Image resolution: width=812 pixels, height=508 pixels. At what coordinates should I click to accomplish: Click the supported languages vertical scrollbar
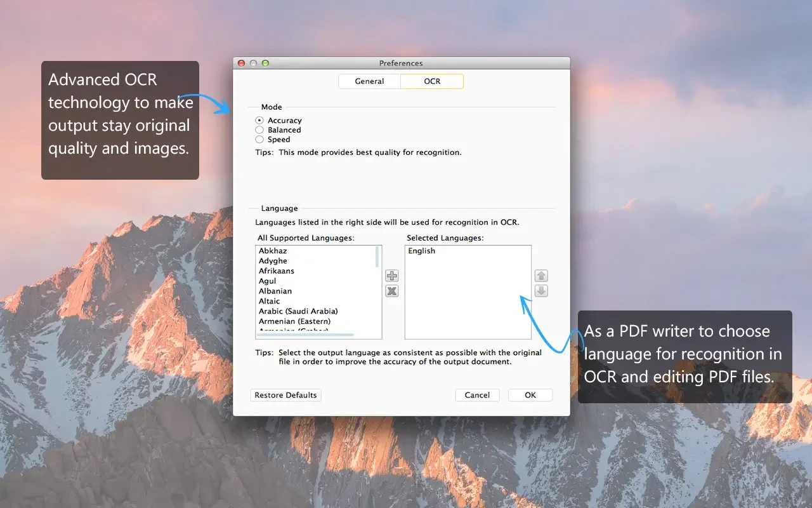pyautogui.click(x=378, y=257)
